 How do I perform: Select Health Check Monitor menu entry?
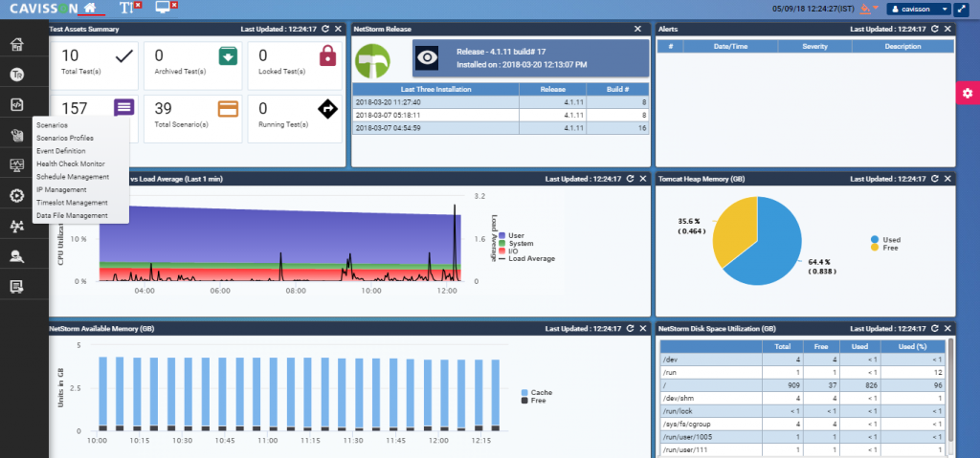click(x=71, y=164)
